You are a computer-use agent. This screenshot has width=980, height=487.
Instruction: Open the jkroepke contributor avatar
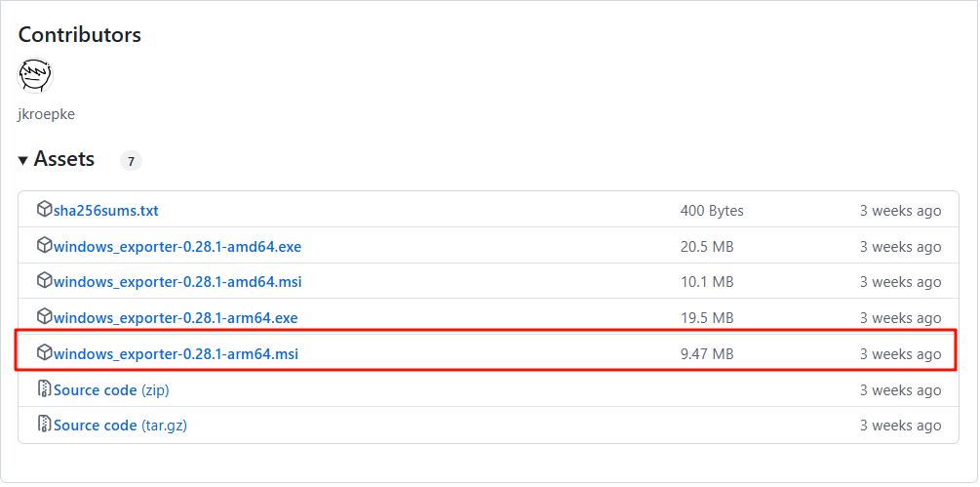35,75
